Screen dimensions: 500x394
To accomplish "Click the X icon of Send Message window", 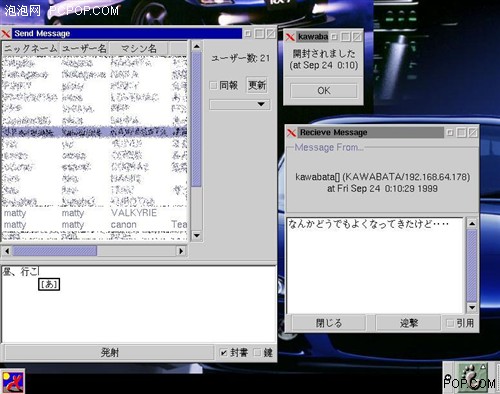I will coord(6,33).
